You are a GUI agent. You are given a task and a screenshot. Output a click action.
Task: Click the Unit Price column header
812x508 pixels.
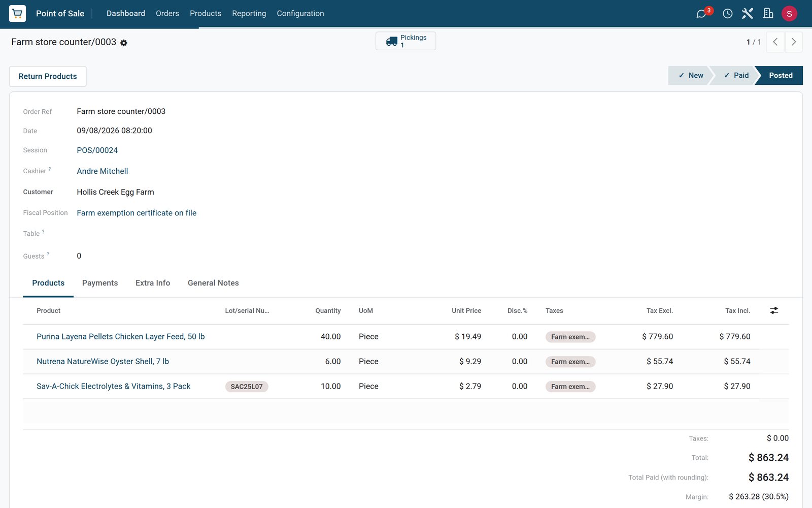466,311
